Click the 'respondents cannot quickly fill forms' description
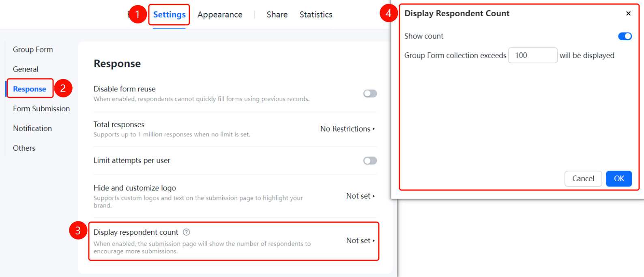The width and height of the screenshot is (644, 277). [x=202, y=99]
